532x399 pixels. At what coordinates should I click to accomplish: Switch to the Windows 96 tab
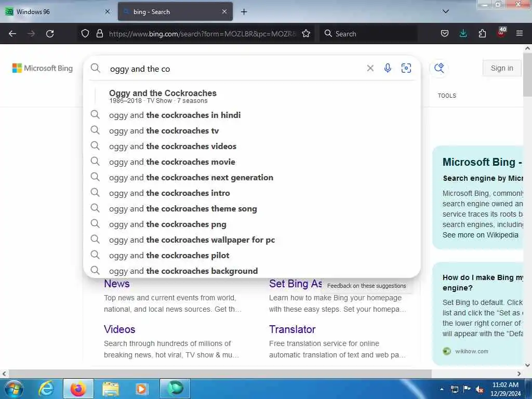point(58,11)
